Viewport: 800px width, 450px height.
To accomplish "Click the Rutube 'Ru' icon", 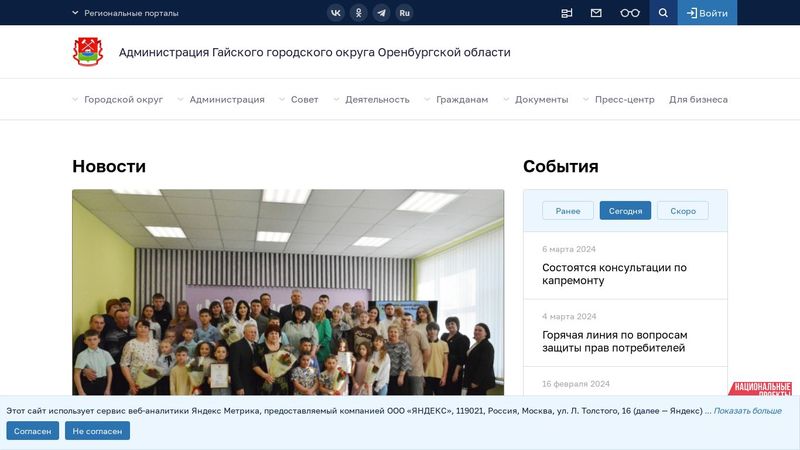I will 404,13.
